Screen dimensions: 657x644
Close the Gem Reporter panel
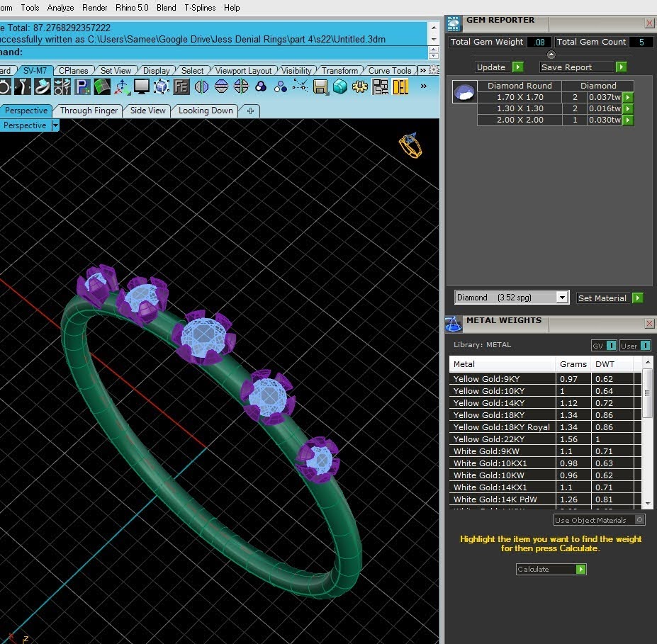(649, 23)
